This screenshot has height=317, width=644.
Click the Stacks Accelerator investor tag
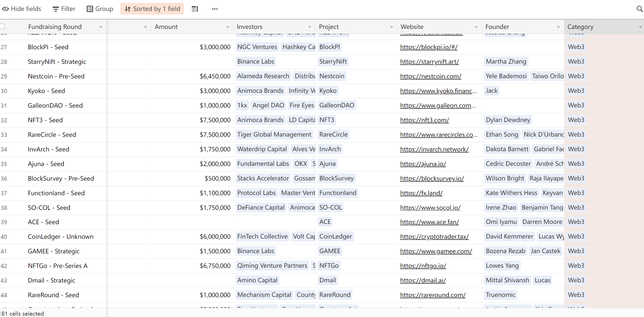click(263, 178)
